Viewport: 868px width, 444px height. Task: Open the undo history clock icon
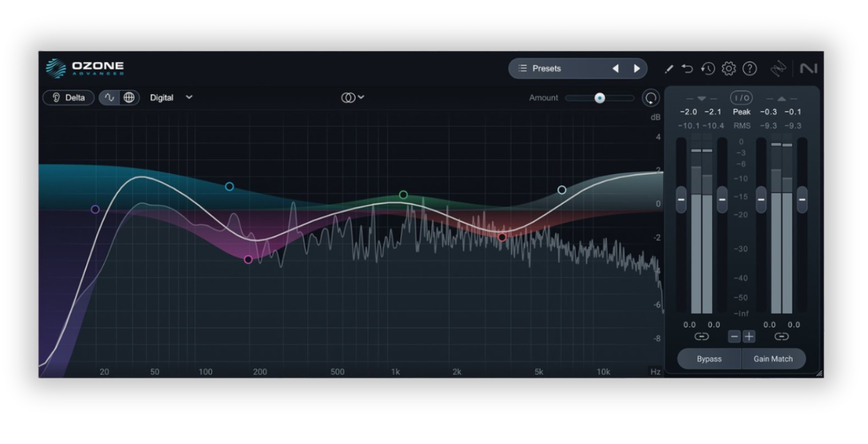click(x=708, y=68)
